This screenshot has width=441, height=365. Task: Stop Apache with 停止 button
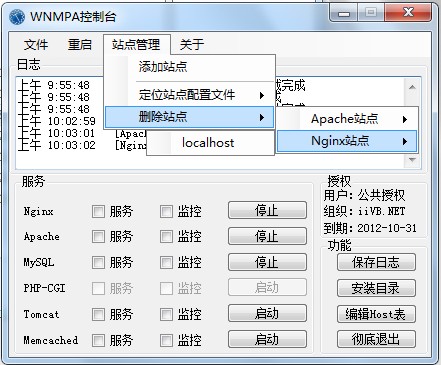pos(267,236)
